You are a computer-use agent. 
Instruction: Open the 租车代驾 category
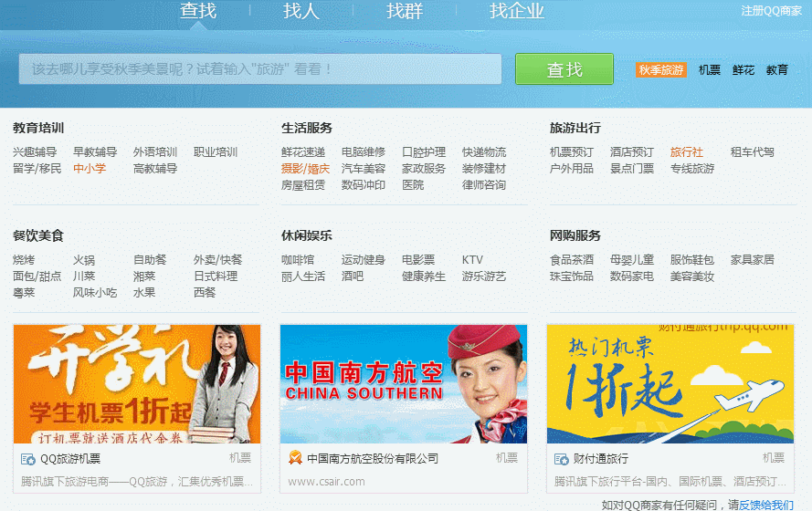(753, 152)
